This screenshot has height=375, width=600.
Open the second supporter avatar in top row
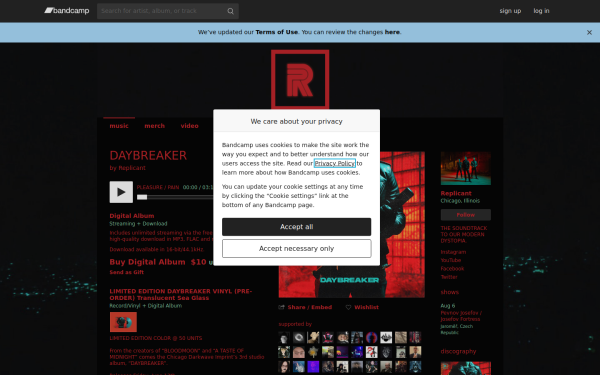pyautogui.click(x=299, y=338)
